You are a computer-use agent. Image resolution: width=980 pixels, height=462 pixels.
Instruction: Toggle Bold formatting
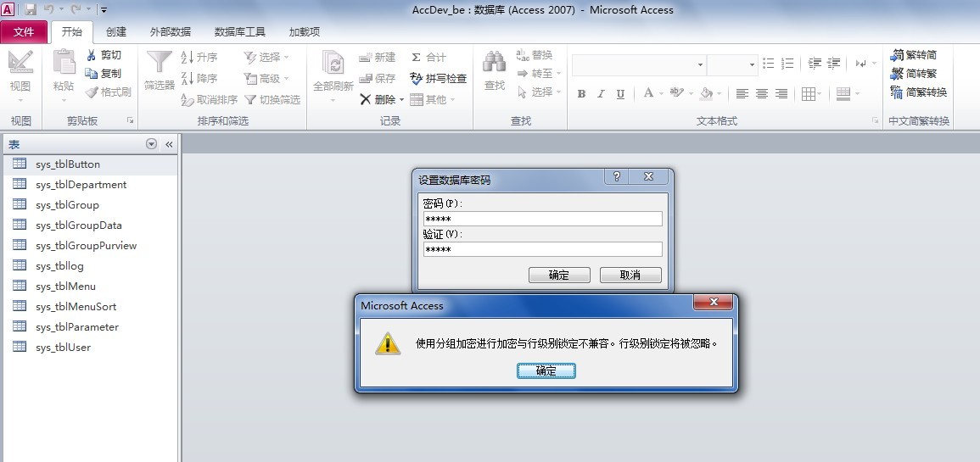tap(581, 93)
